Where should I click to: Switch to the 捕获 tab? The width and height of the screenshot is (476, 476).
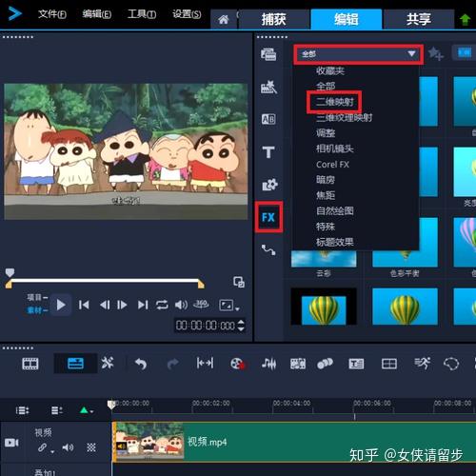(273, 19)
